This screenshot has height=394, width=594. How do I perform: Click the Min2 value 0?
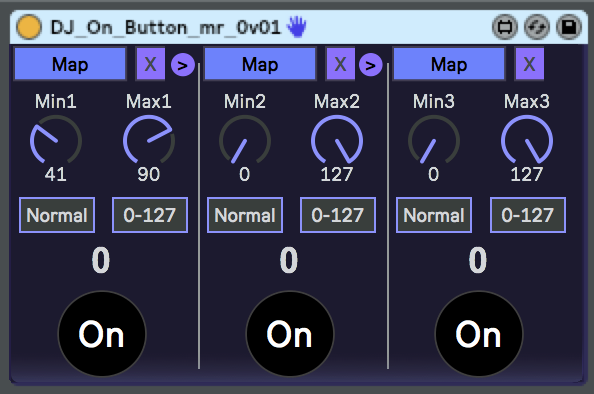[245, 175]
